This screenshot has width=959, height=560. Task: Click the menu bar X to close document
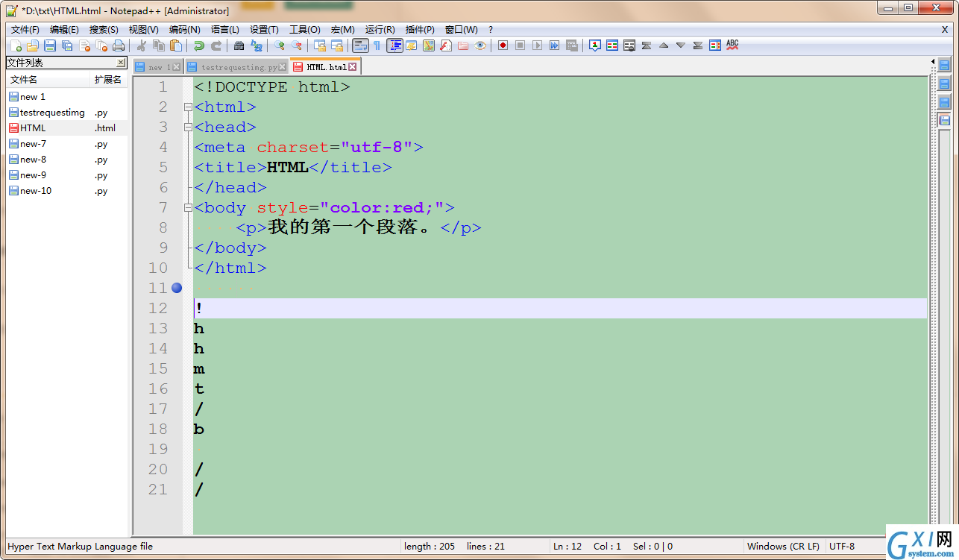click(945, 30)
